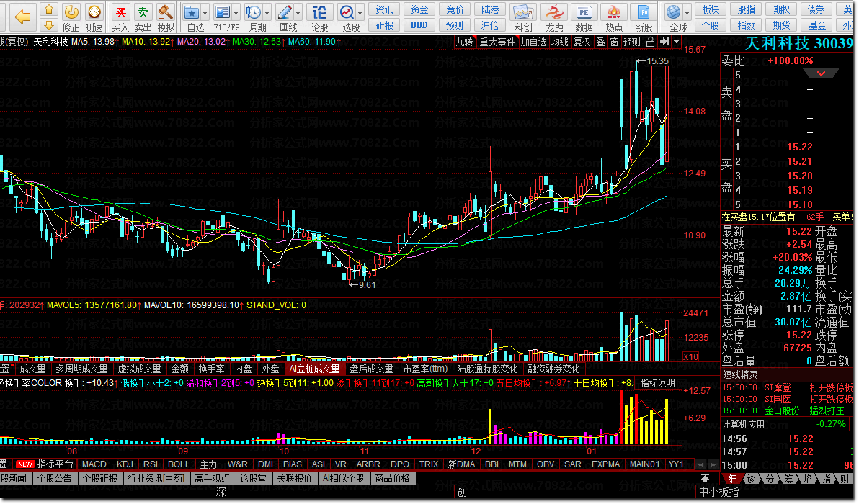
Task: Click the 研报 research report button
Action: coord(385,25)
